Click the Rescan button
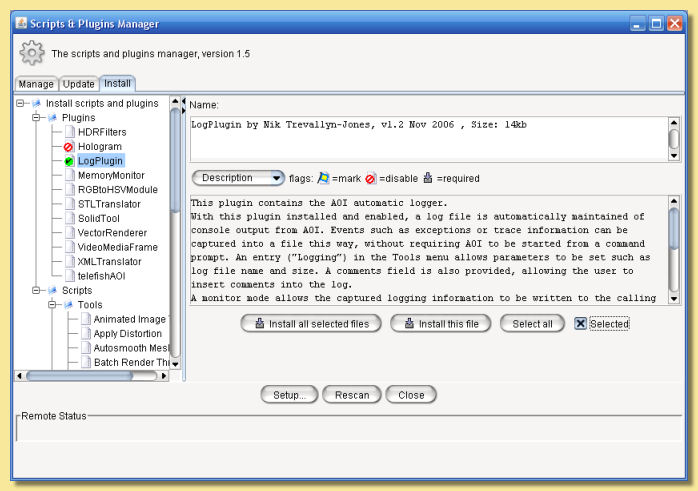The height and width of the screenshot is (491, 698). pyautogui.click(x=353, y=395)
